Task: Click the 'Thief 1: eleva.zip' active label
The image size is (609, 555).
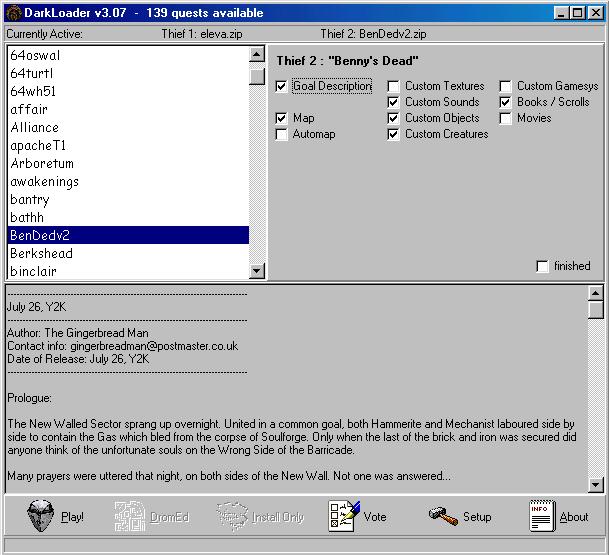Action: (202, 34)
